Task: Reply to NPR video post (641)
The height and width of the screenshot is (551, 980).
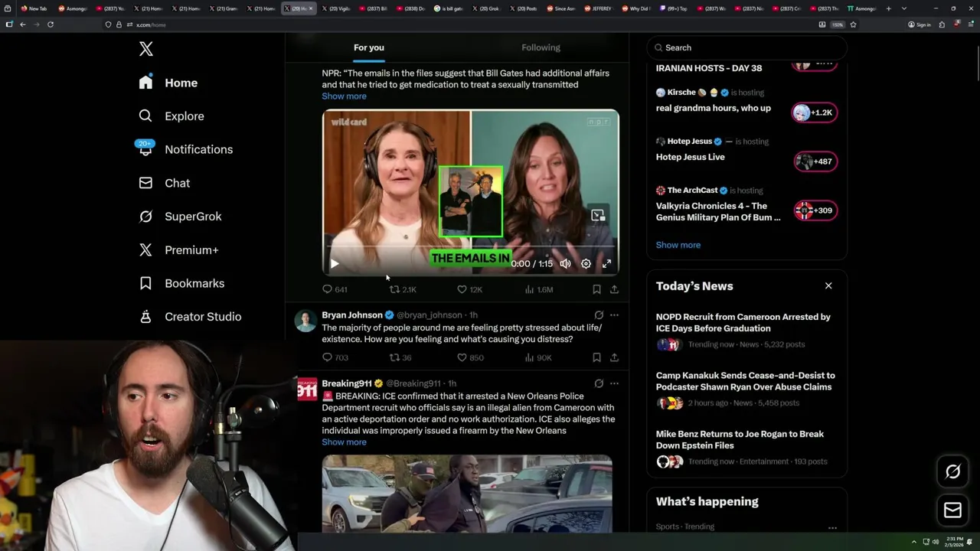Action: [335, 289]
